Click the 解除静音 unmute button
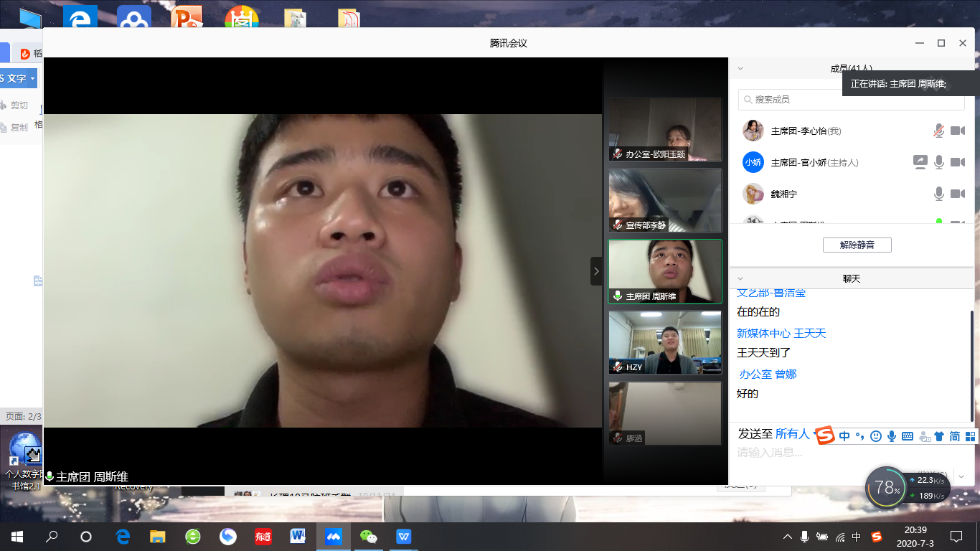Screen dimensions: 980x551 (857, 245)
